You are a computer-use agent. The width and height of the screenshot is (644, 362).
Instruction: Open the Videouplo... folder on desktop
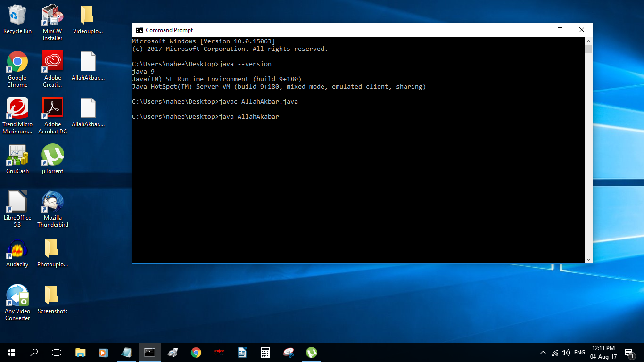(x=88, y=20)
